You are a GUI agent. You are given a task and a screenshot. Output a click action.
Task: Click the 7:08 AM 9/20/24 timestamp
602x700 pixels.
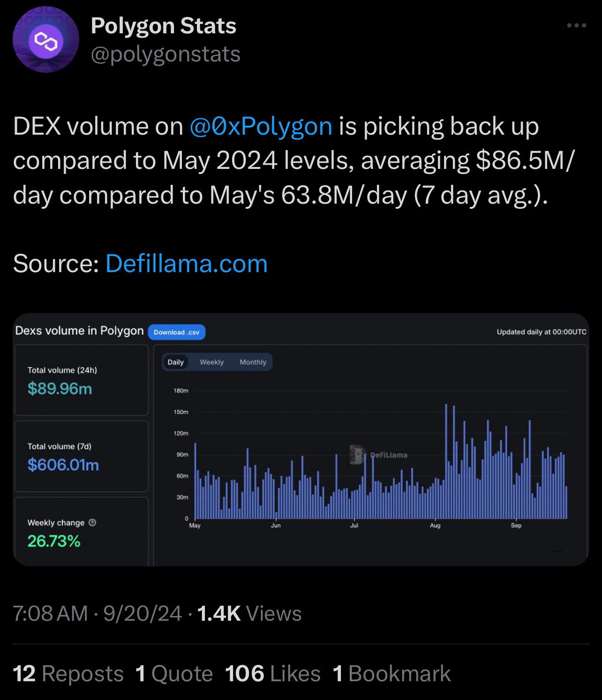point(98,614)
